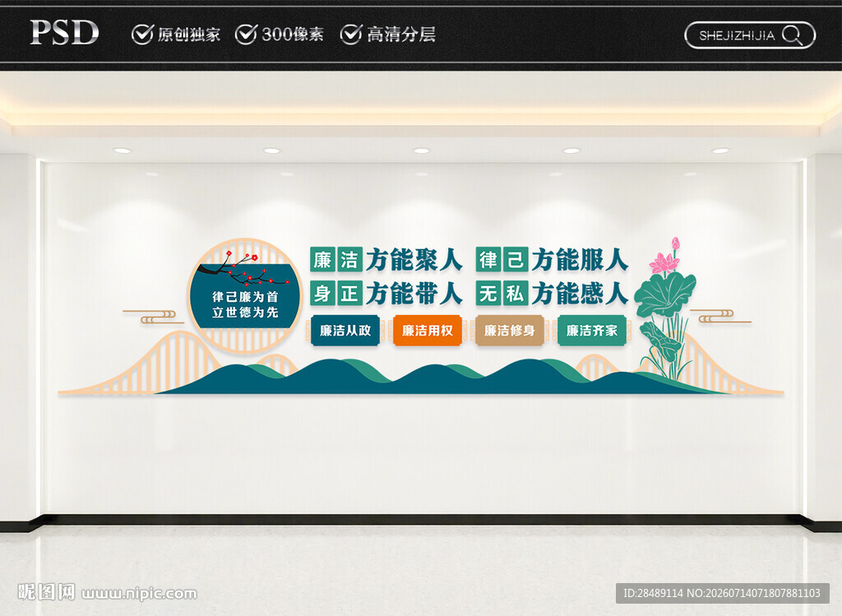Click the ID number text at bottom right
Screen dimensions: 842x616
click(x=722, y=593)
